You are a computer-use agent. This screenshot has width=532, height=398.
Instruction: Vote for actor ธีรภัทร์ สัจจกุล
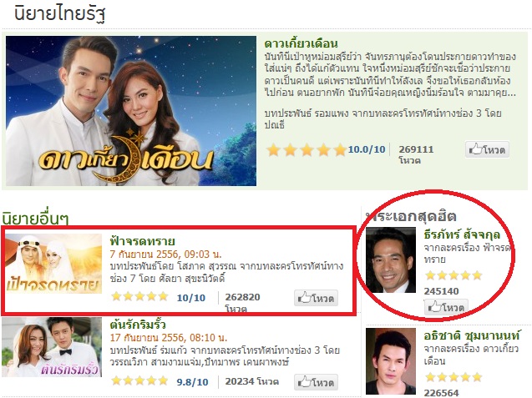(x=446, y=307)
